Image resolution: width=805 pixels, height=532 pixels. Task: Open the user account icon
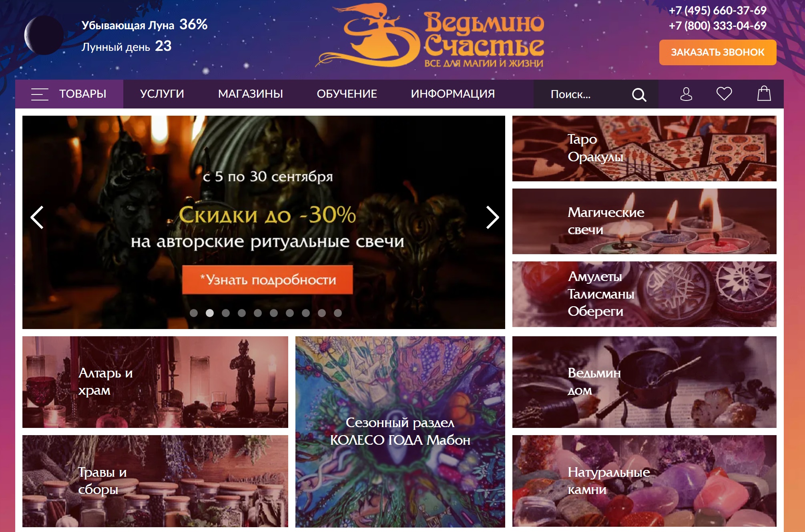click(686, 94)
